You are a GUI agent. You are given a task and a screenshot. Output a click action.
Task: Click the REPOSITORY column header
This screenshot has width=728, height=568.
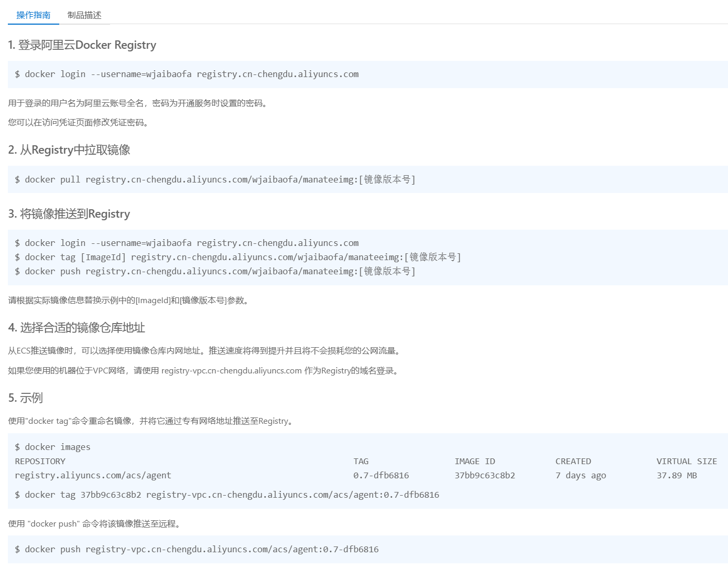pos(40,462)
